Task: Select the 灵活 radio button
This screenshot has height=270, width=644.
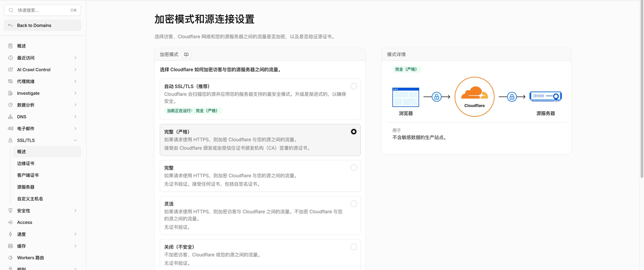Action: 354,204
